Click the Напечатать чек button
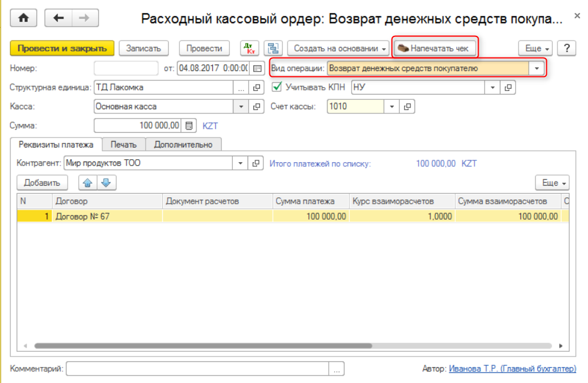The image size is (588, 383). click(x=434, y=48)
